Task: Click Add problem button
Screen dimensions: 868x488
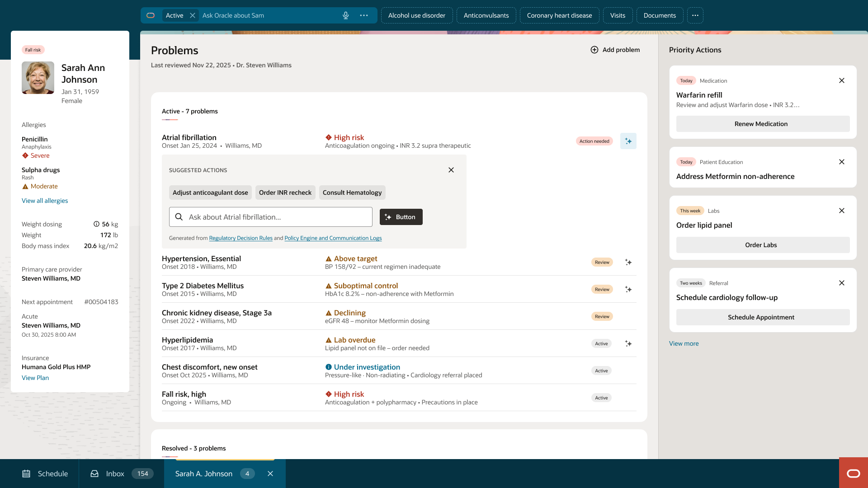Action: pos(615,50)
